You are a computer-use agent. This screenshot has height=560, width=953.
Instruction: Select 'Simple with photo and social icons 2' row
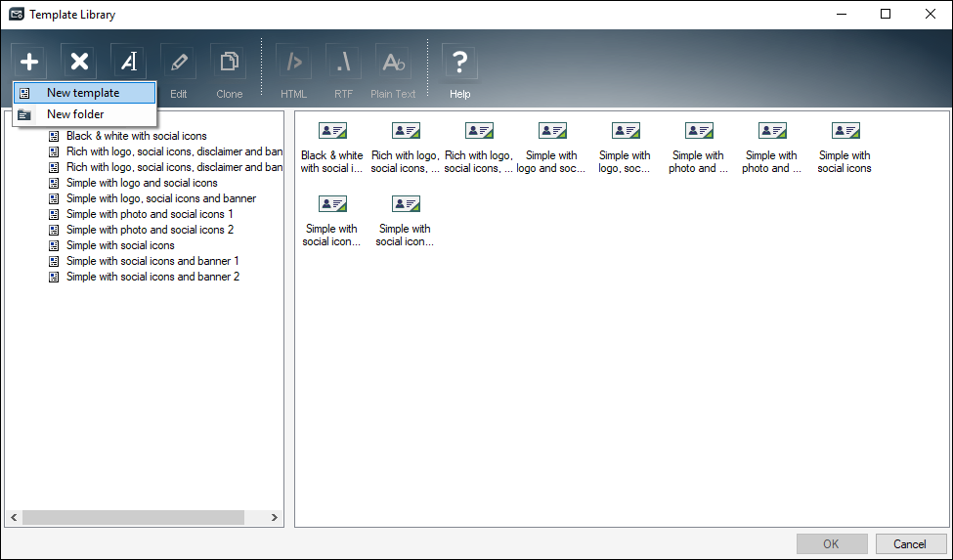(x=151, y=231)
